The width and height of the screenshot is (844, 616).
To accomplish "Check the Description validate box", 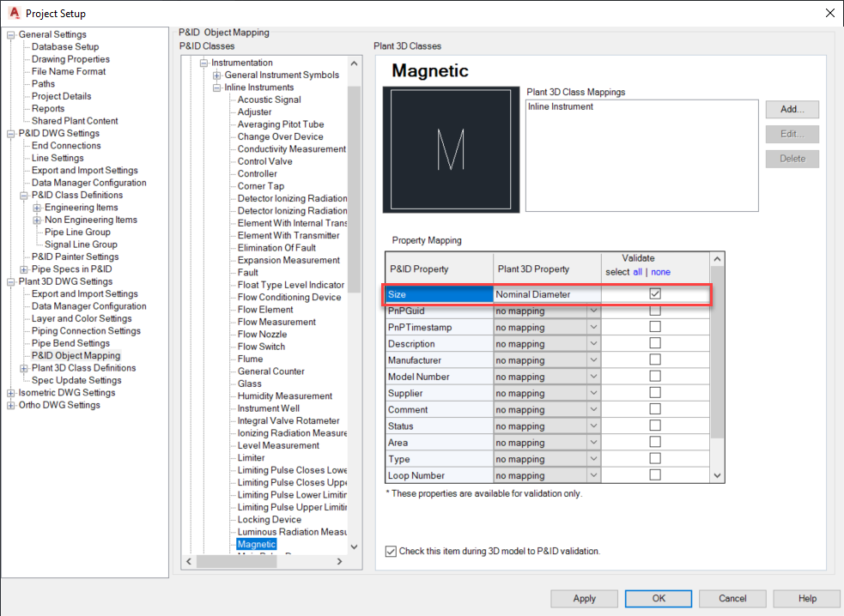I will [655, 343].
